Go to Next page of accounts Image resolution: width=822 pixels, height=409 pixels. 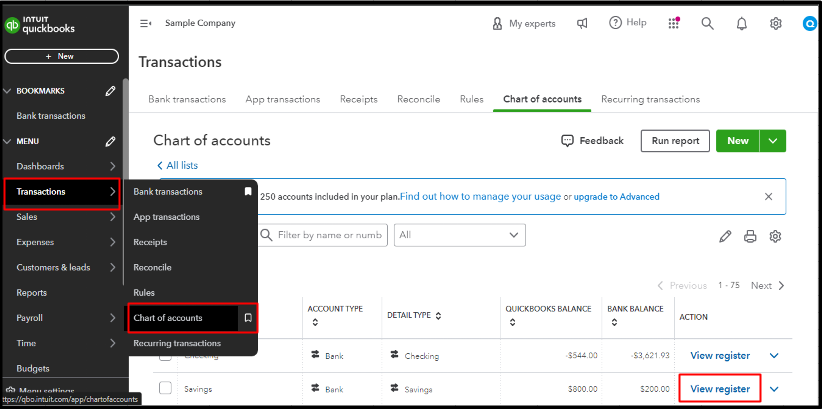point(767,286)
